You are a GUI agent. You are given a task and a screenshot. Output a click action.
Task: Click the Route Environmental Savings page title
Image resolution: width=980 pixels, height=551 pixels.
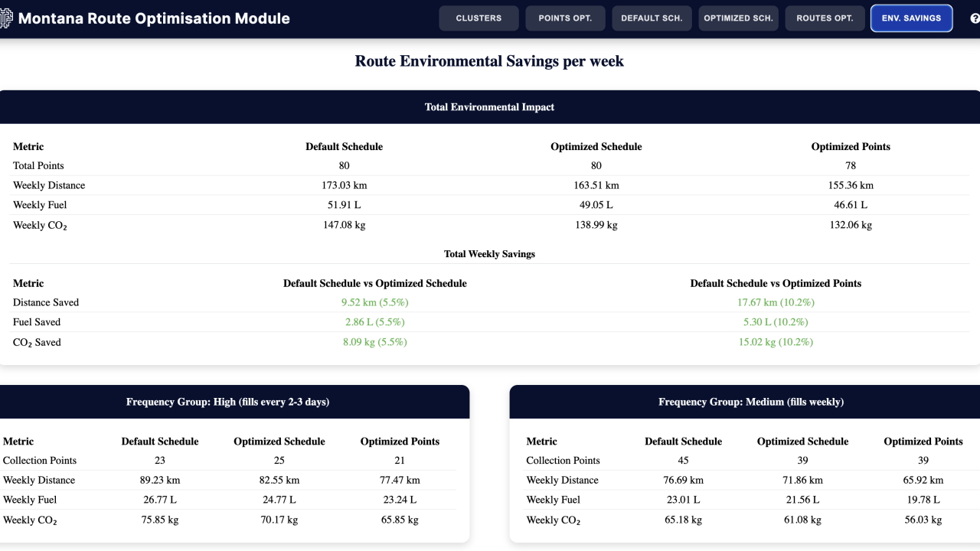click(488, 60)
